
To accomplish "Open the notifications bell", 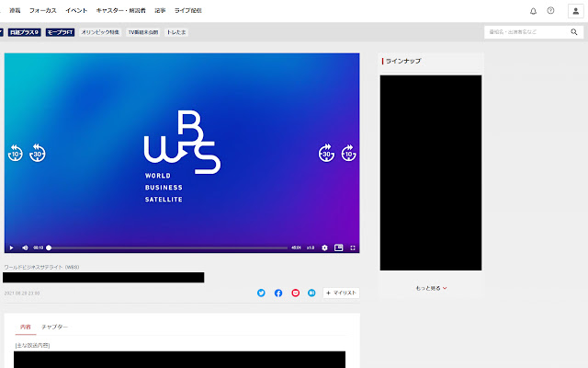I will (x=533, y=11).
